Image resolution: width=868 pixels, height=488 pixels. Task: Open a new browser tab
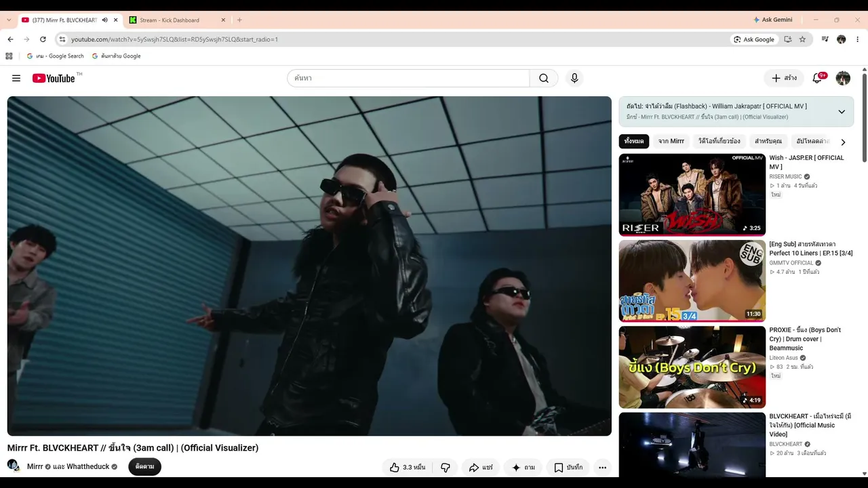239,20
